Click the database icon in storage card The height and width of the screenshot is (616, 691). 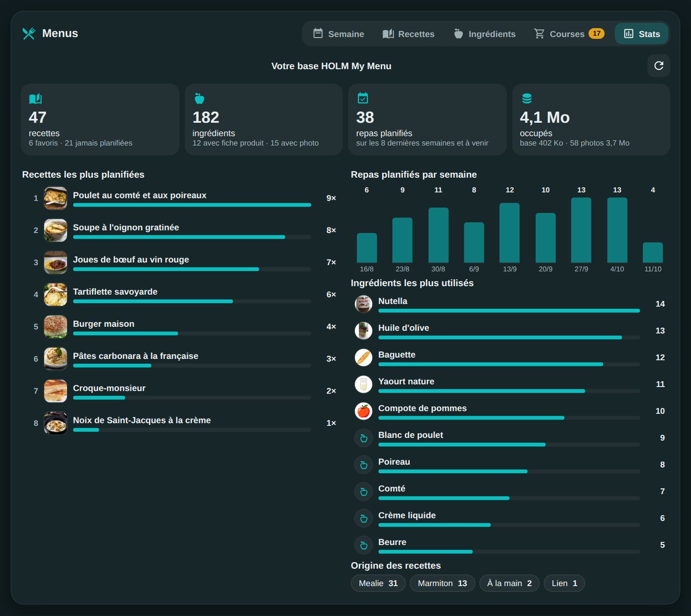coord(527,98)
